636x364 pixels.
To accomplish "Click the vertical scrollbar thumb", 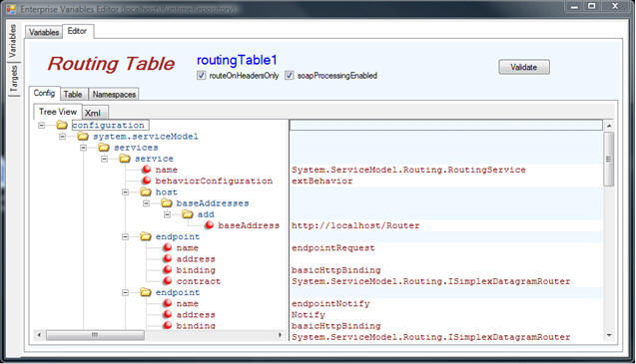I will [x=609, y=159].
